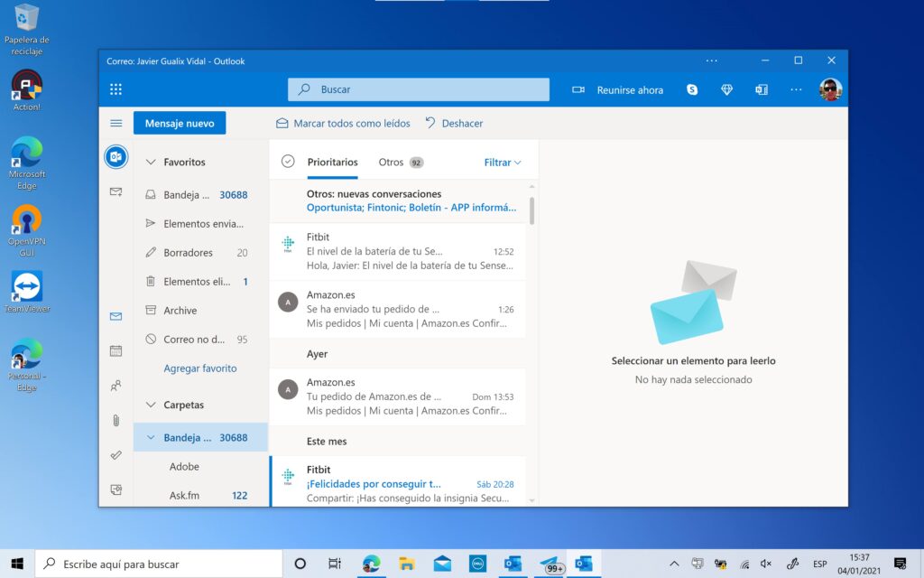
Task: Collapse the Carpetas section
Action: pyautogui.click(x=150, y=405)
